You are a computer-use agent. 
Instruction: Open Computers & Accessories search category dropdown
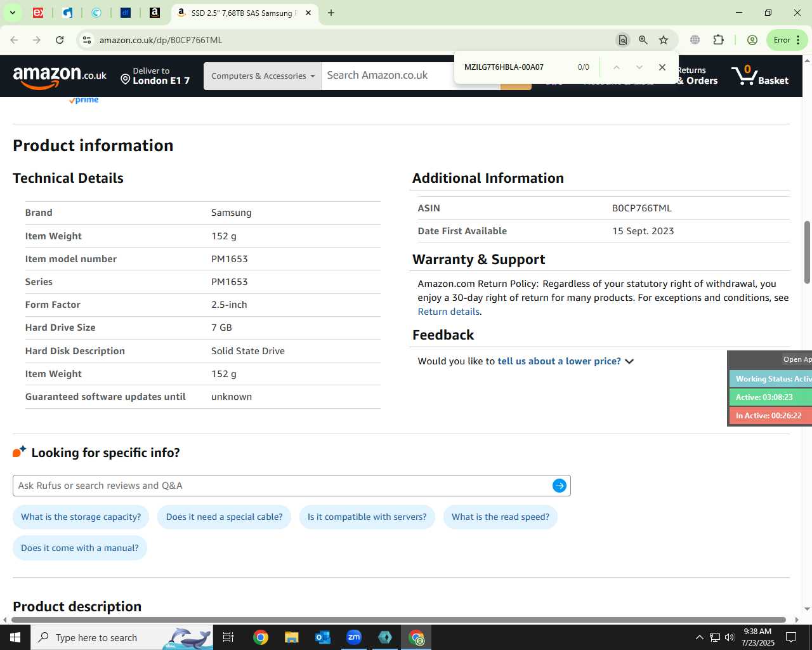pyautogui.click(x=263, y=76)
